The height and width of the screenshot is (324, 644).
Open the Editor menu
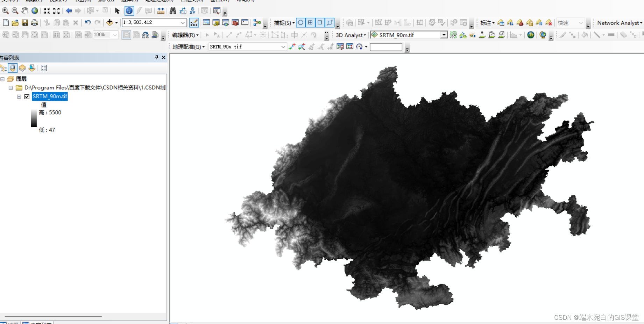[185, 35]
